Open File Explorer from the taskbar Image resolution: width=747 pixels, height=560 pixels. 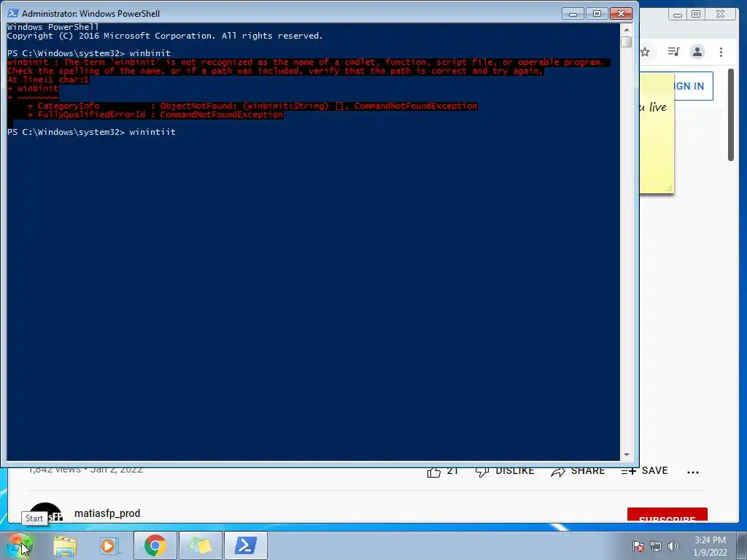[x=65, y=545]
